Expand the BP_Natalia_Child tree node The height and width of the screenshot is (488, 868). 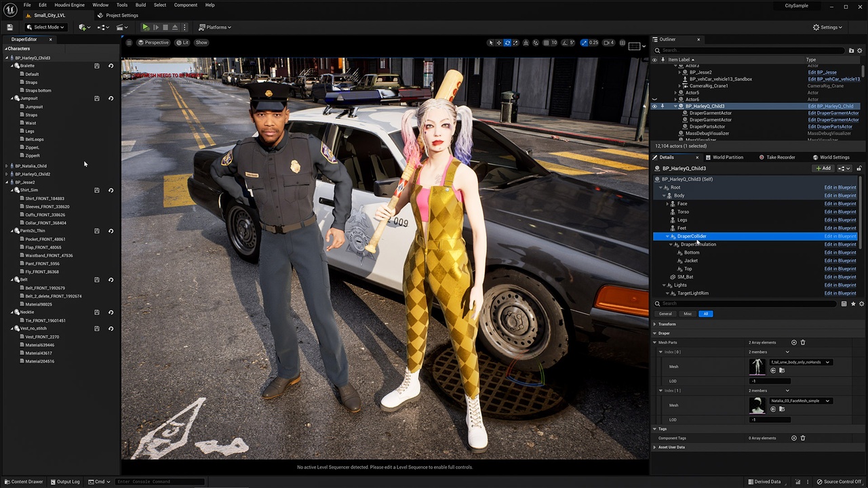[x=7, y=166]
